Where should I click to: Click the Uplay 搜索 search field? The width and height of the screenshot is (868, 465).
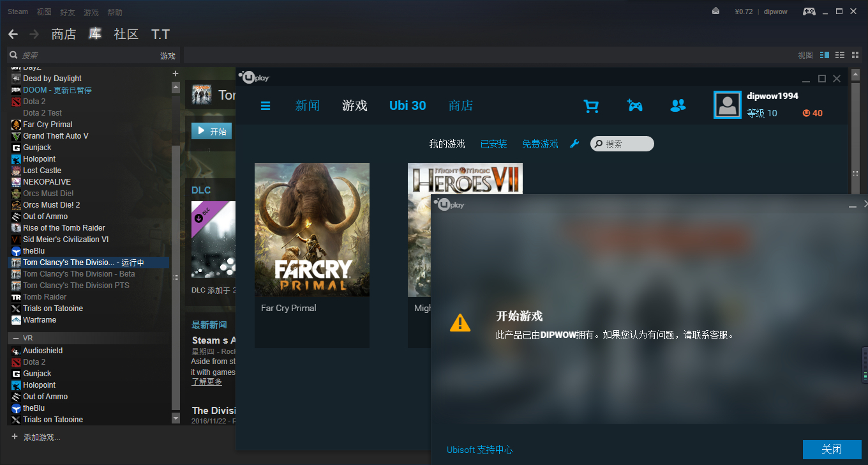622,144
